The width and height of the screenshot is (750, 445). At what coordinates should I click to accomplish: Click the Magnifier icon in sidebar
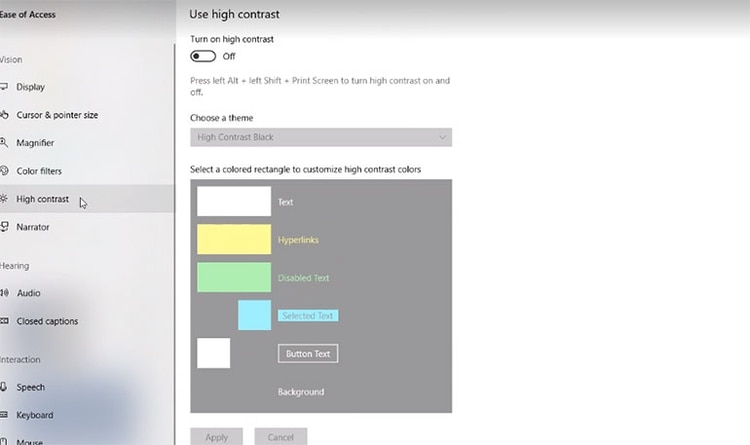[x=4, y=143]
